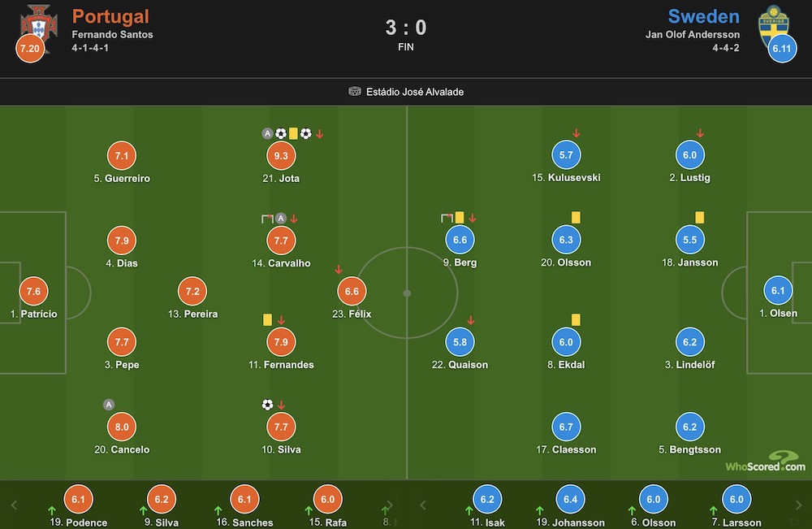Click the Portugal team crest

click(x=39, y=24)
